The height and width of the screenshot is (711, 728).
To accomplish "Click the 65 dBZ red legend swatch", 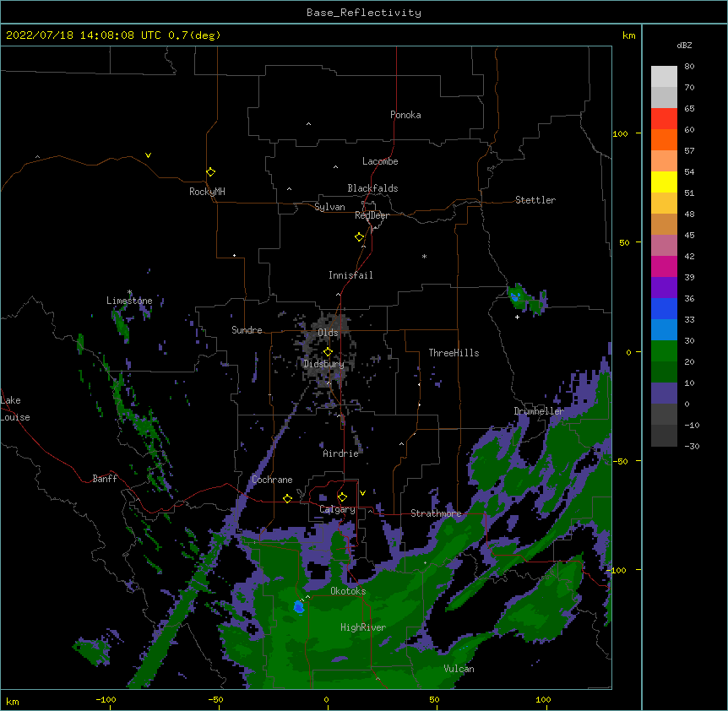I will click(x=664, y=118).
